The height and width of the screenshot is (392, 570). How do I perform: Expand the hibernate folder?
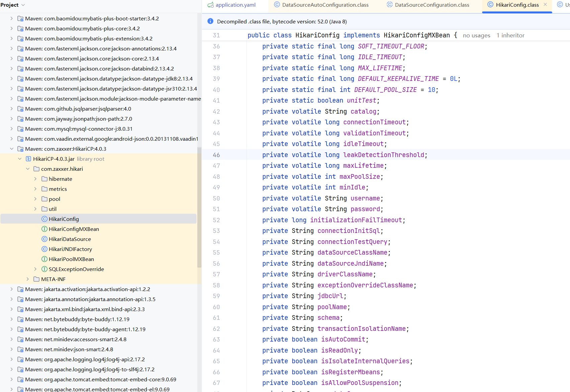35,179
